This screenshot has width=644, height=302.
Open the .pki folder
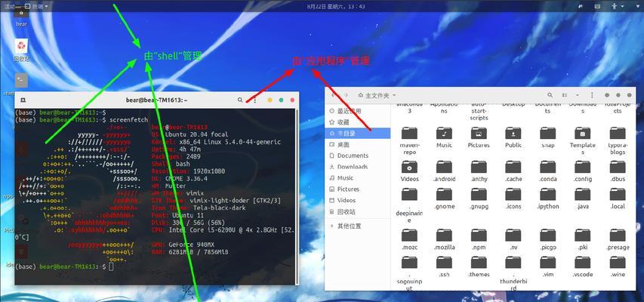[x=582, y=239]
